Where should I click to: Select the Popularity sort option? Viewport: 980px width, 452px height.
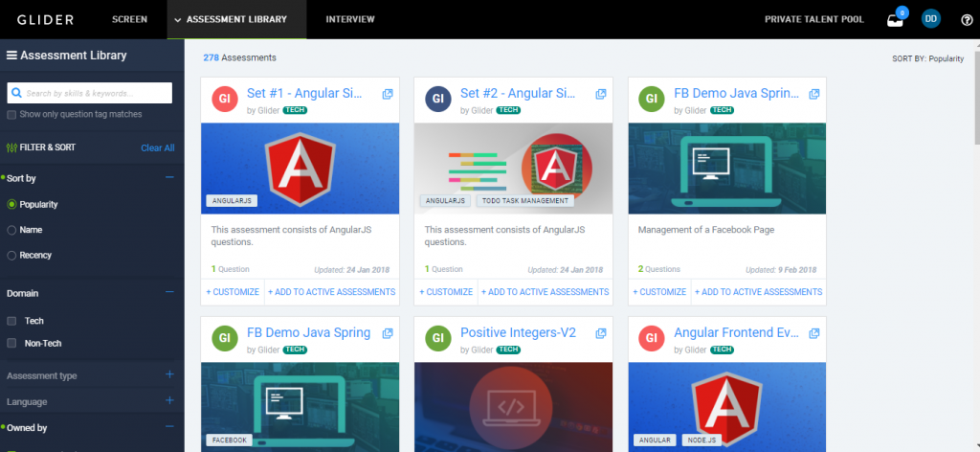pos(11,204)
